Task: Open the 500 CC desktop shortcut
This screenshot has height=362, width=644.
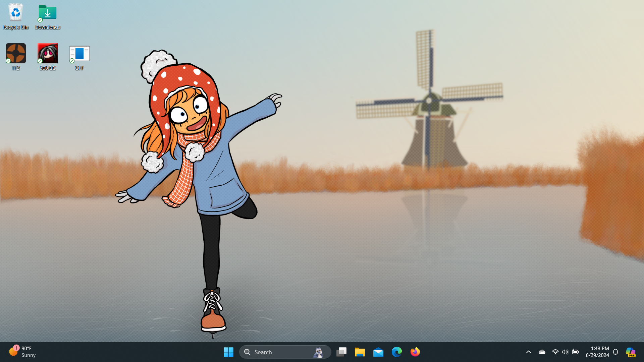Action: pyautogui.click(x=47, y=54)
